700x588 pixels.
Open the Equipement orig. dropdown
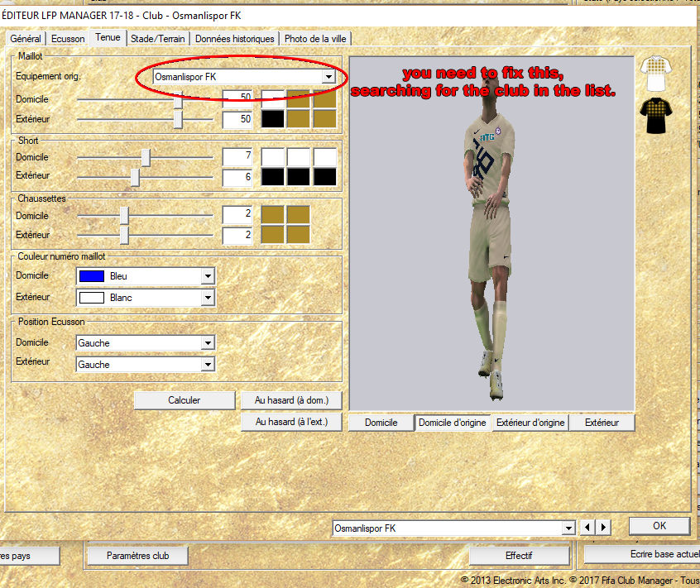click(x=328, y=77)
